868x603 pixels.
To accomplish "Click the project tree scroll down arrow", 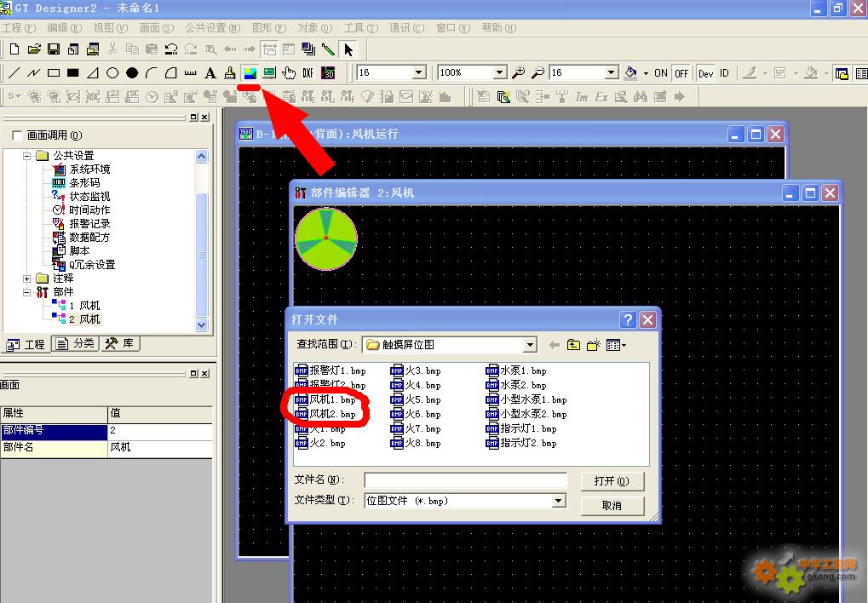I will [202, 325].
